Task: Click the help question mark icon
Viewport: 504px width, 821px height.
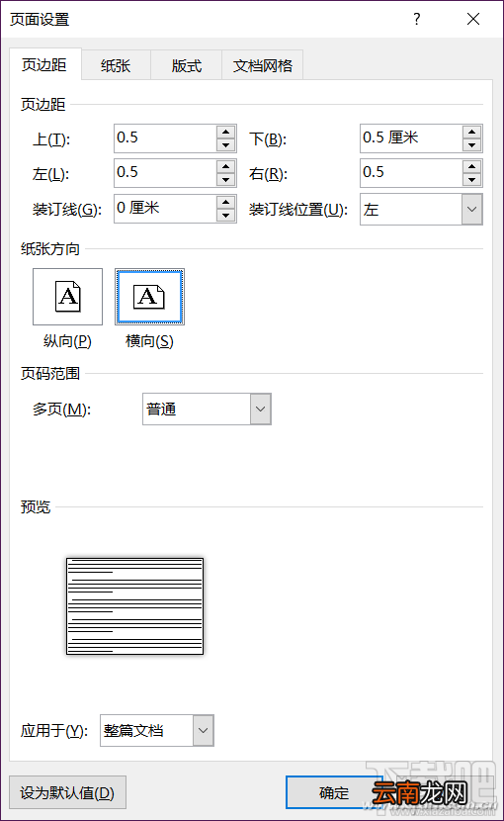Action: click(417, 19)
